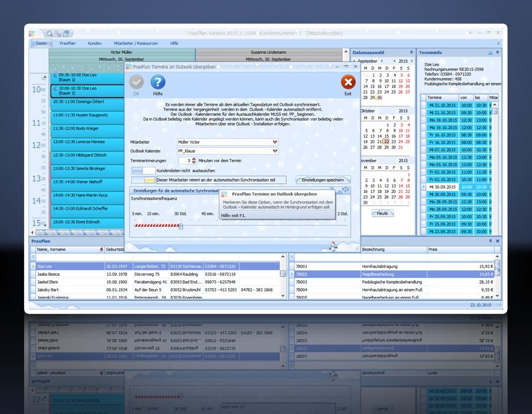This screenshot has height=414, width=532.
Task: Click the pin icon of lower PraxPlan panel
Action: click(490, 241)
